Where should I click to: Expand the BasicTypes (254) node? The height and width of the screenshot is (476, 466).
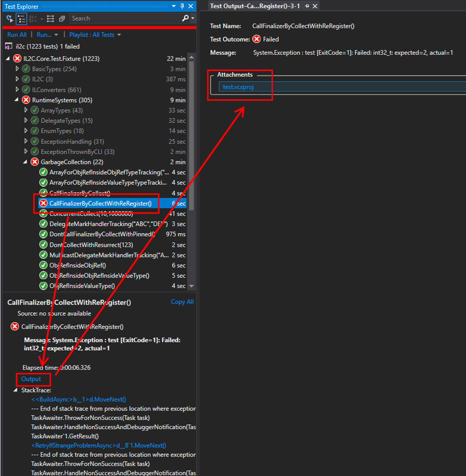tap(17, 69)
